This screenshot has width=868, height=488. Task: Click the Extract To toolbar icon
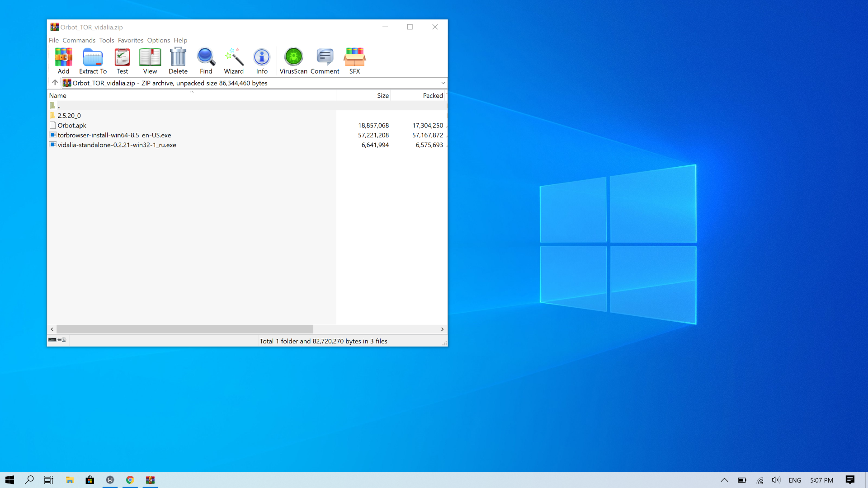click(x=93, y=61)
